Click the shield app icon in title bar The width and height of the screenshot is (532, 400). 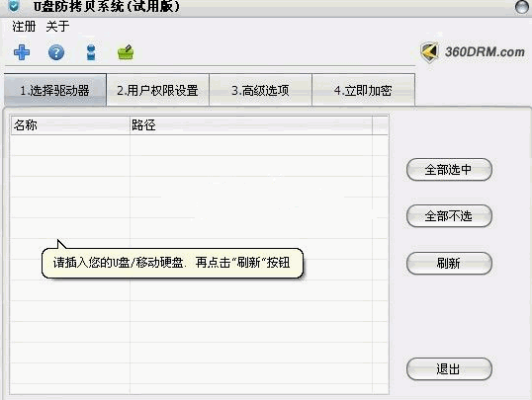pos(14,5)
